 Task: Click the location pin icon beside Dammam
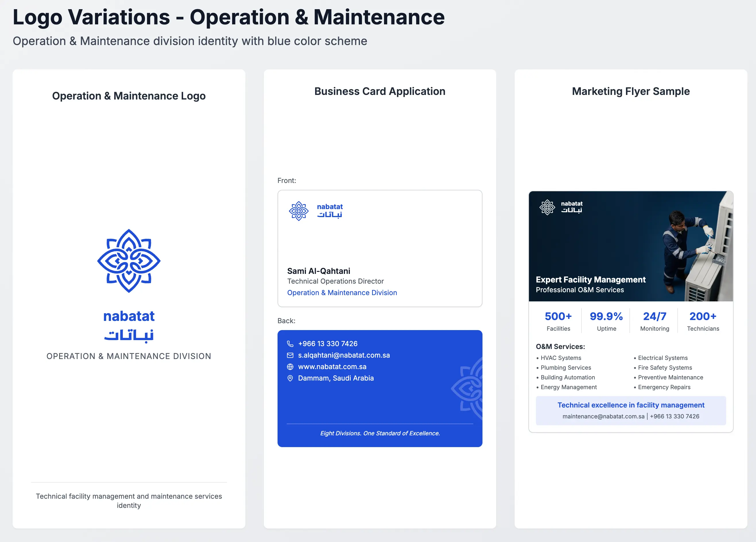290,379
